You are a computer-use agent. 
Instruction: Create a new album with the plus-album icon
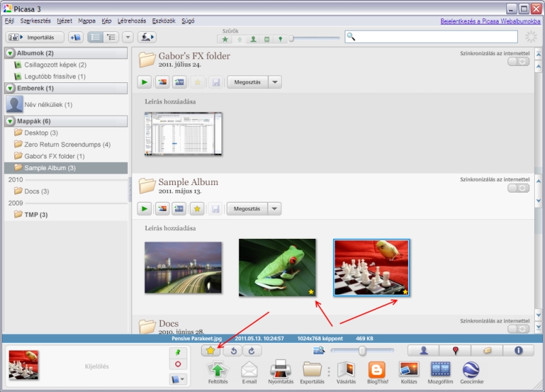76,37
